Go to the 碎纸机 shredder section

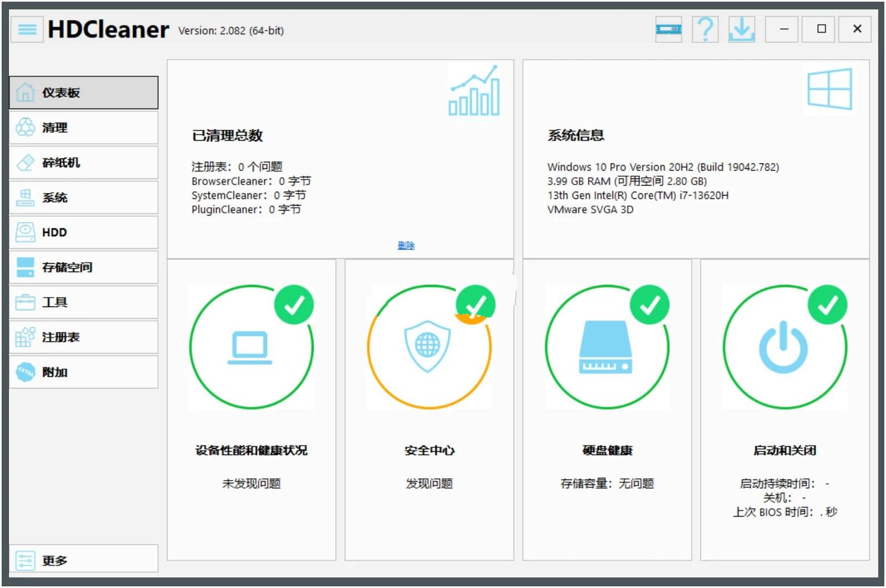point(84,162)
